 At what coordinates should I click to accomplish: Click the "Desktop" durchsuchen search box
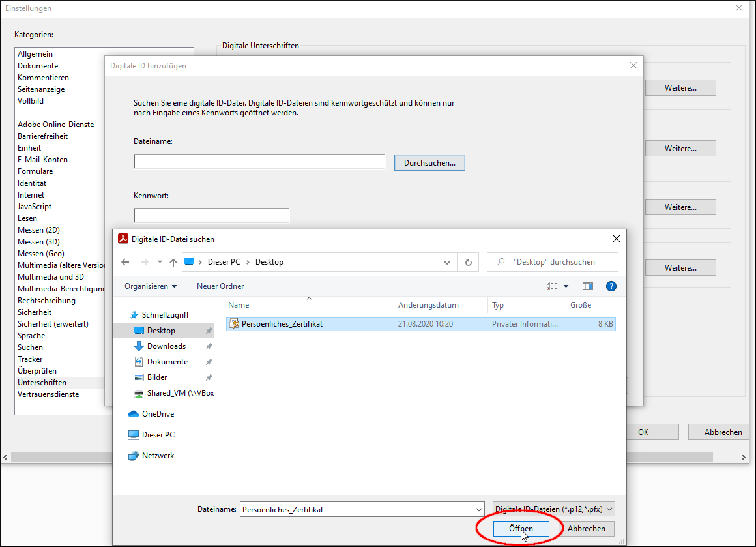[x=553, y=262]
